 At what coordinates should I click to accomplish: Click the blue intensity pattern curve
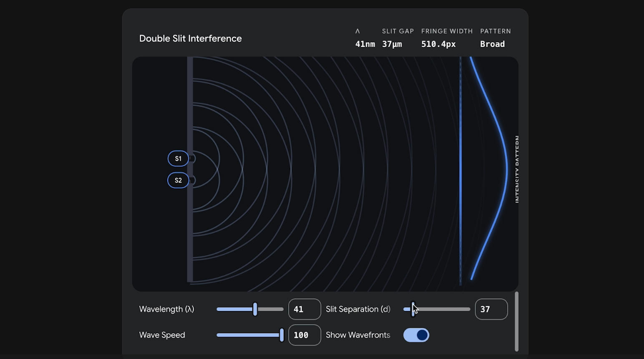point(506,169)
